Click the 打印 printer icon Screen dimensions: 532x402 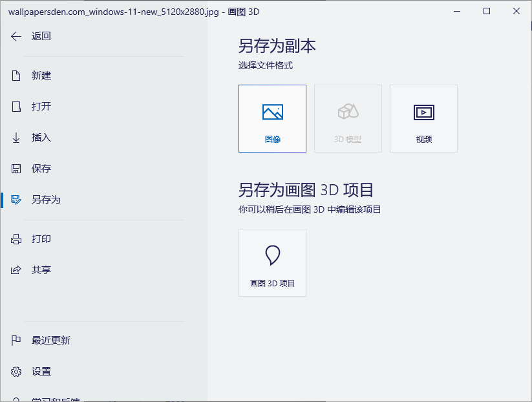point(16,238)
